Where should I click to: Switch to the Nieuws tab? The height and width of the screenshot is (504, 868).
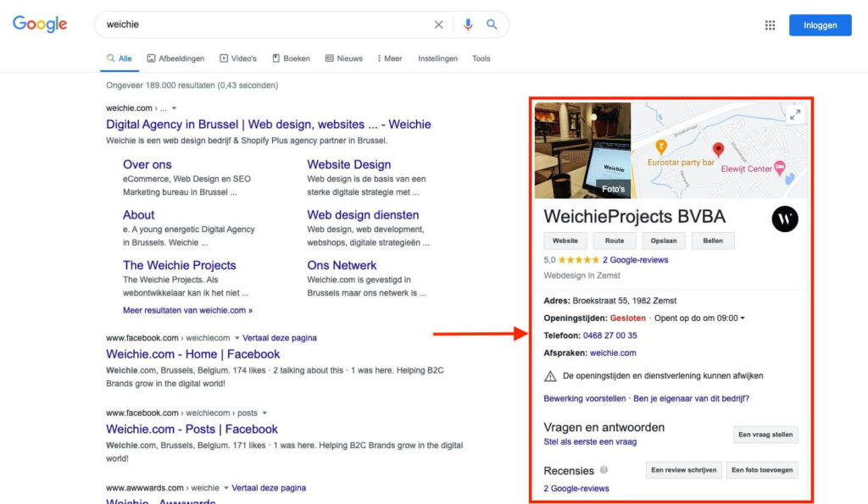click(344, 58)
